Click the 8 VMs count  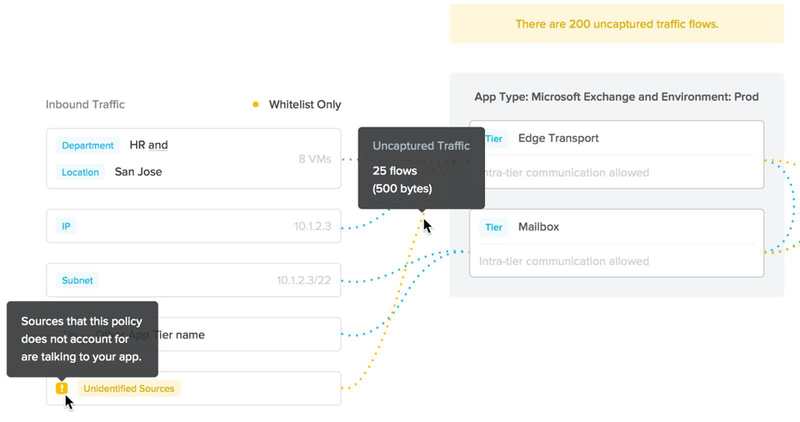[315, 159]
